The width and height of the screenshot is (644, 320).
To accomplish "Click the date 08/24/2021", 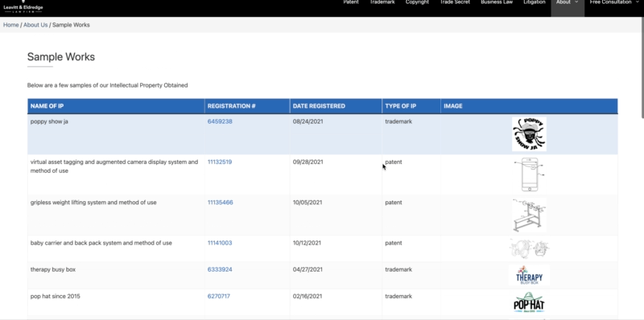I will (x=308, y=121).
